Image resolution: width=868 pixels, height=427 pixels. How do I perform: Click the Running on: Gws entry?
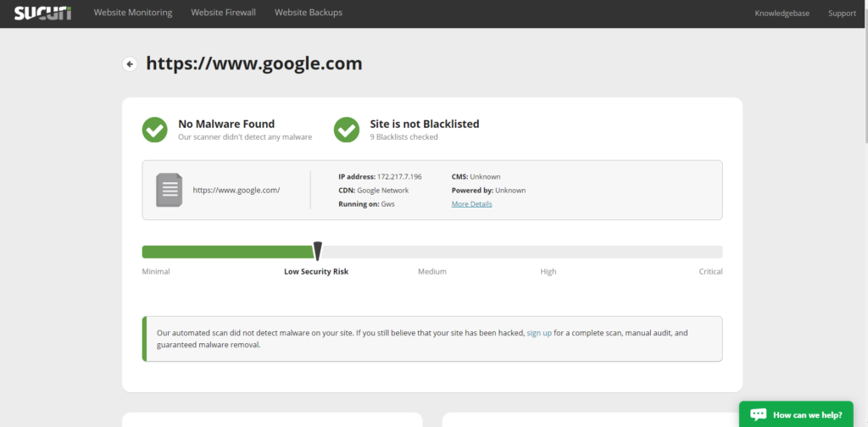coord(366,204)
